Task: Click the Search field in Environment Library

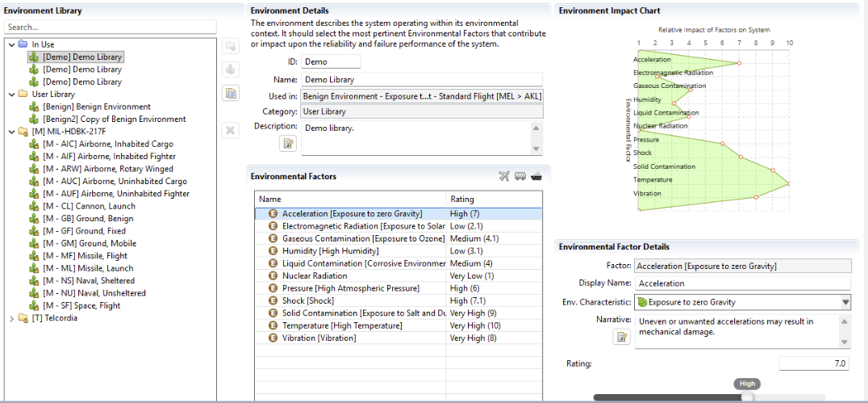Action: (x=111, y=27)
